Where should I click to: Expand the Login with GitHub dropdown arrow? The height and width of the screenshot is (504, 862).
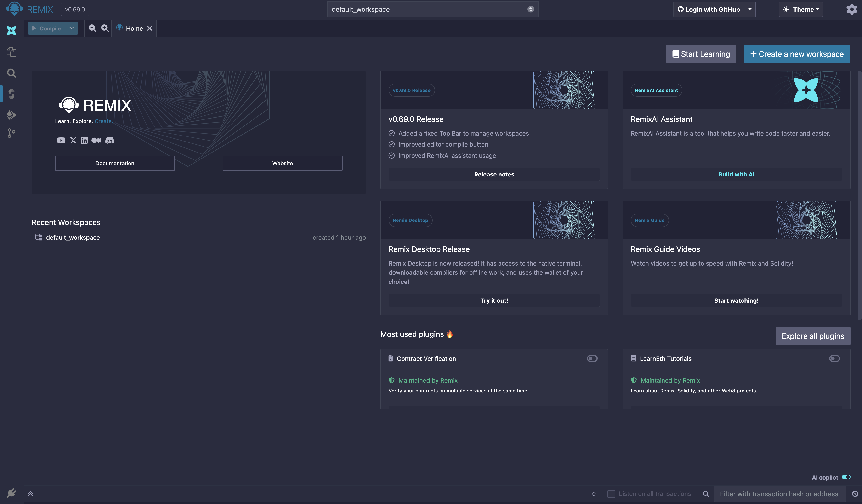pos(750,9)
